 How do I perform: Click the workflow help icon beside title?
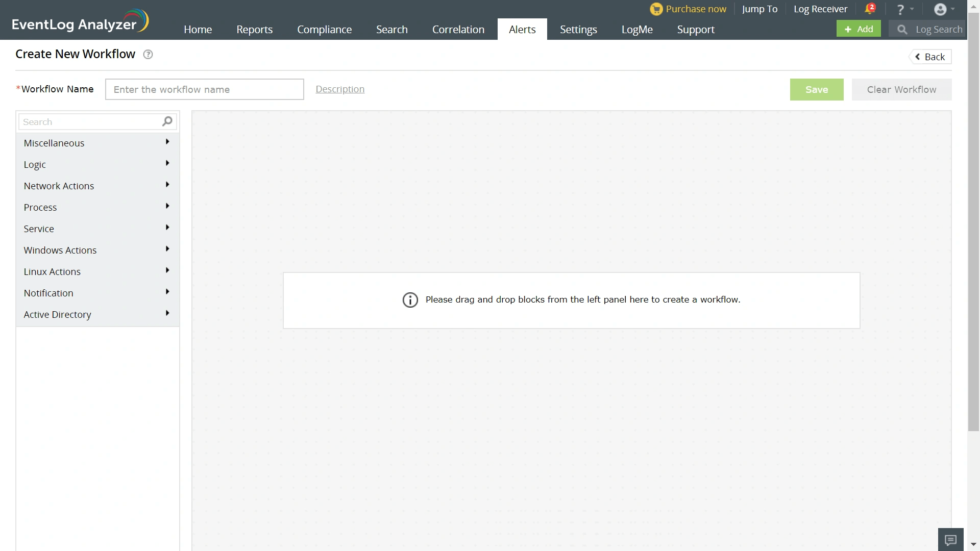(148, 55)
